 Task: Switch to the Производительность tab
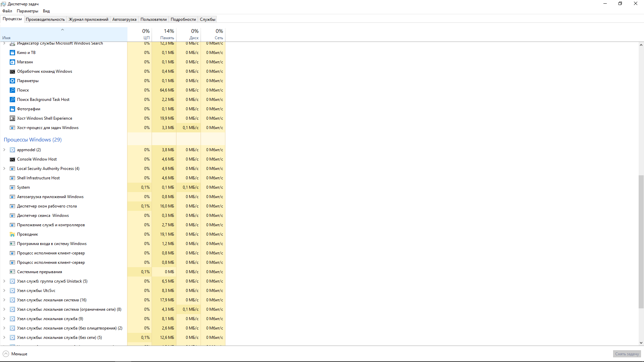45,19
